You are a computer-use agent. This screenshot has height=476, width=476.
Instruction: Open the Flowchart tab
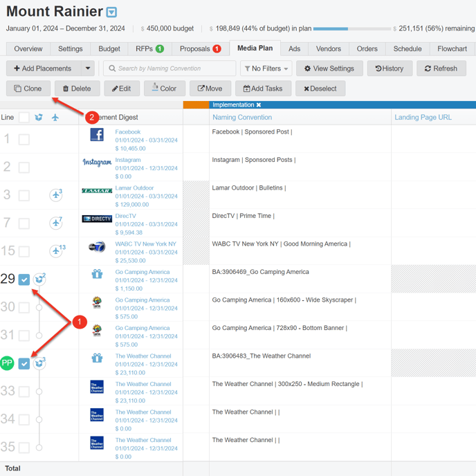pyautogui.click(x=452, y=49)
